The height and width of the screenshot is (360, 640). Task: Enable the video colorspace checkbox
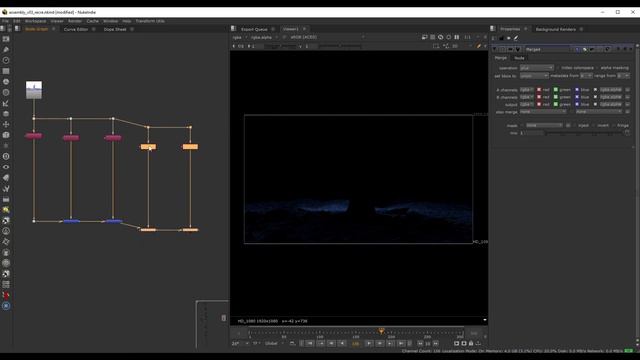point(558,68)
